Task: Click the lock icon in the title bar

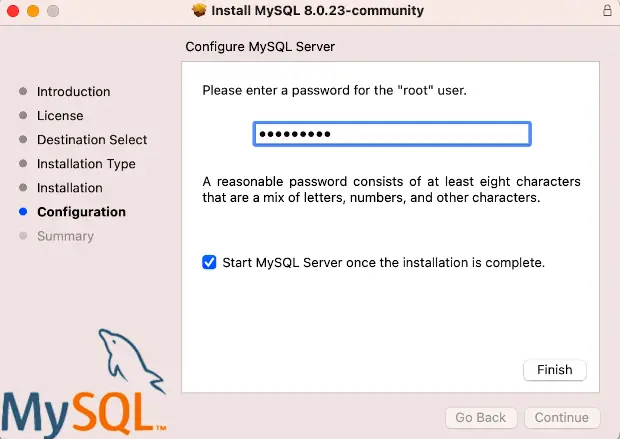Action: coord(607,11)
